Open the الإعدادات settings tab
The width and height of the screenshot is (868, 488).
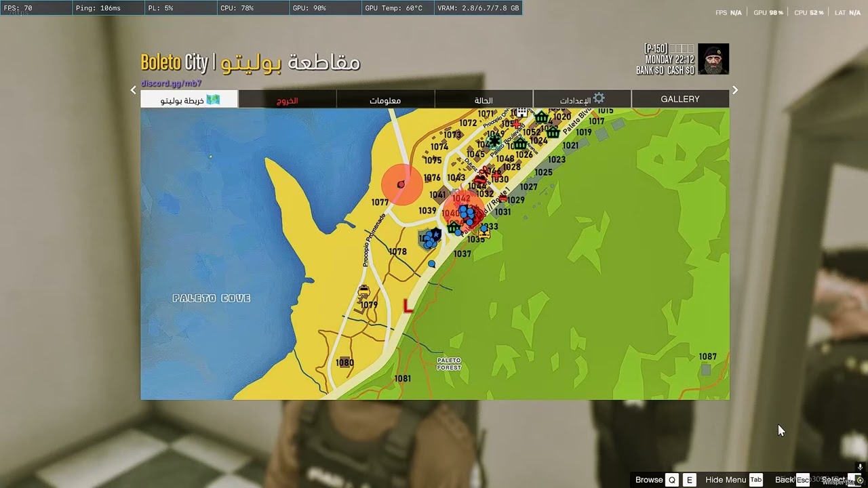coord(582,100)
